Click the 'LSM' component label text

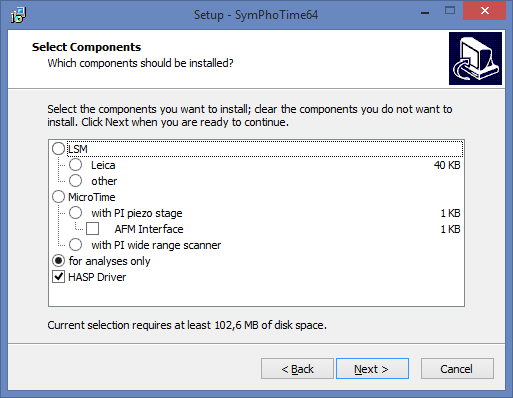(78, 149)
